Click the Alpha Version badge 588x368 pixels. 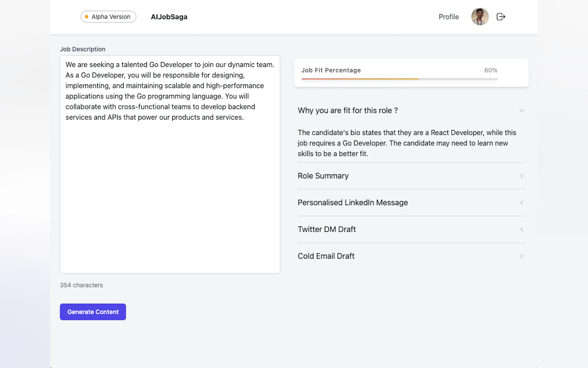click(x=108, y=17)
